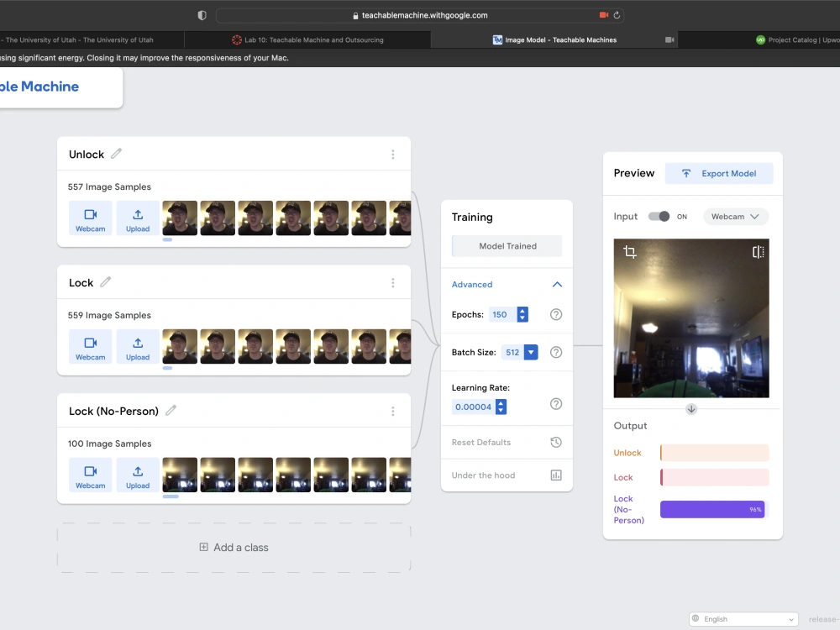Click Upload button in the Lock class
This screenshot has height=630, width=840.
click(x=138, y=347)
